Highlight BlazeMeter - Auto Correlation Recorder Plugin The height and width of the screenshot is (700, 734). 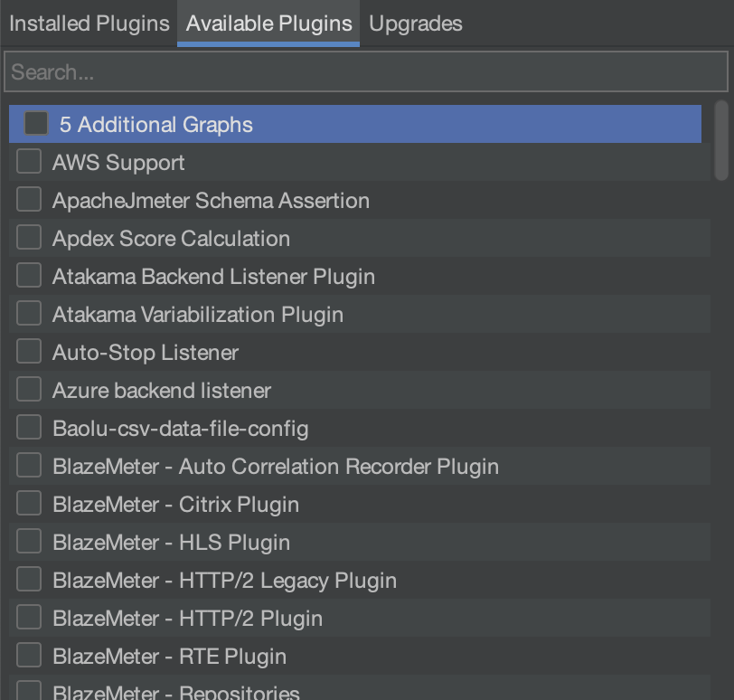(276, 467)
